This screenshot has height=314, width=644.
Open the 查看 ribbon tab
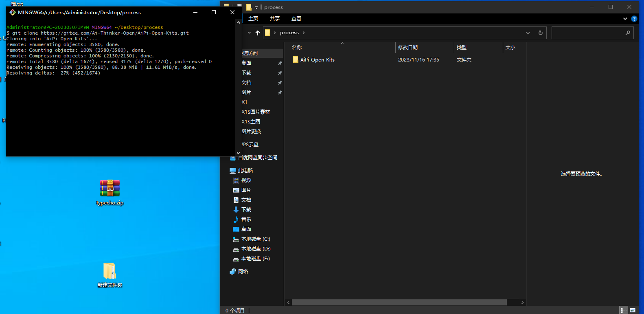click(296, 19)
